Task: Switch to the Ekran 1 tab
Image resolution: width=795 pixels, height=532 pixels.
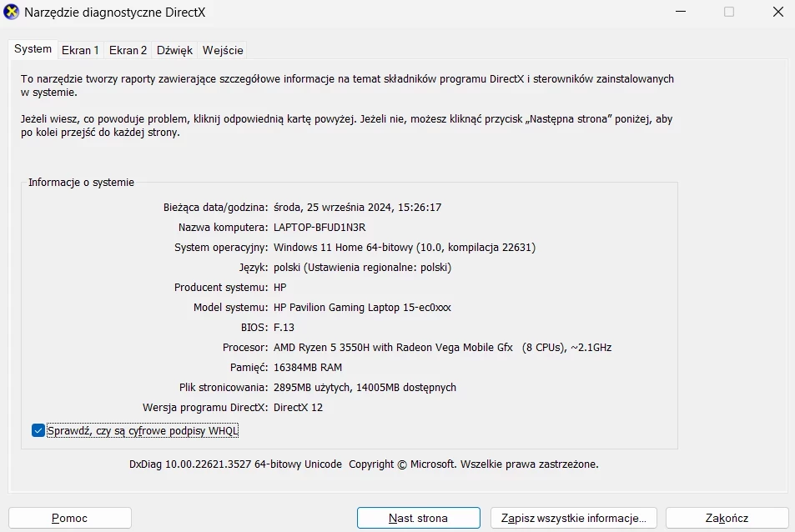Action: pos(80,50)
